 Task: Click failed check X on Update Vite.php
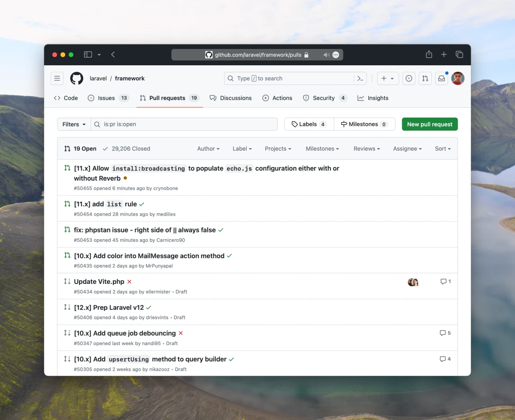pos(129,282)
